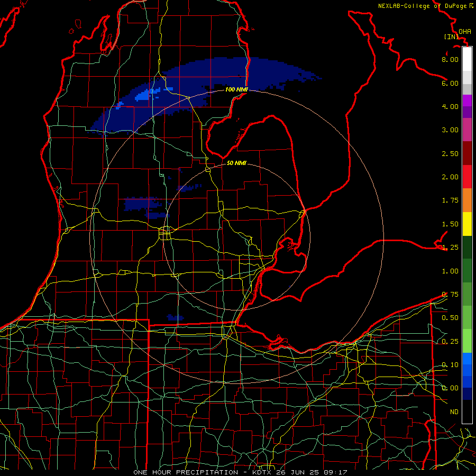Click the darkest green 1.25 legend swatch
476x476 pixels.
pyautogui.click(x=467, y=247)
